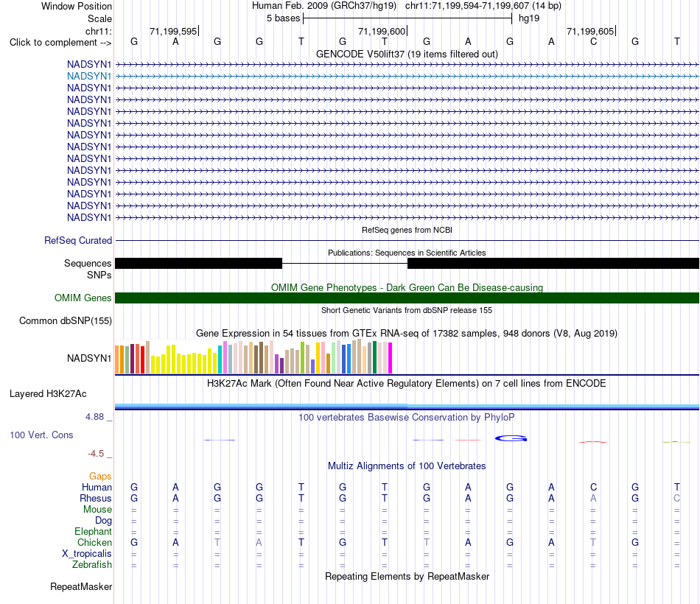Viewport: 700px width, 604px height.
Task: Click the Layered H3K27Ac track label
Action: pos(48,394)
